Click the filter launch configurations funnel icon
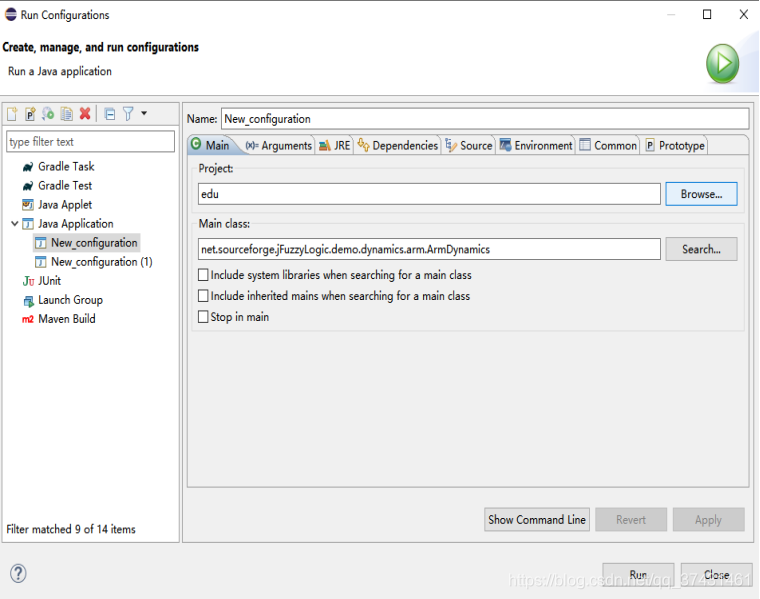Image resolution: width=760 pixels, height=599 pixels. point(128,114)
